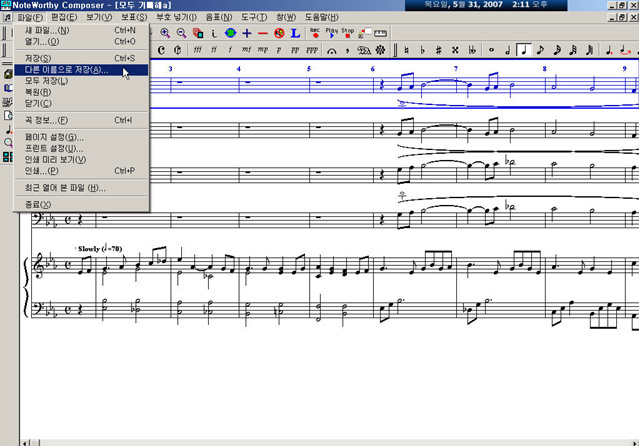
Task: Open the 음표(N) menu
Action: [219, 18]
